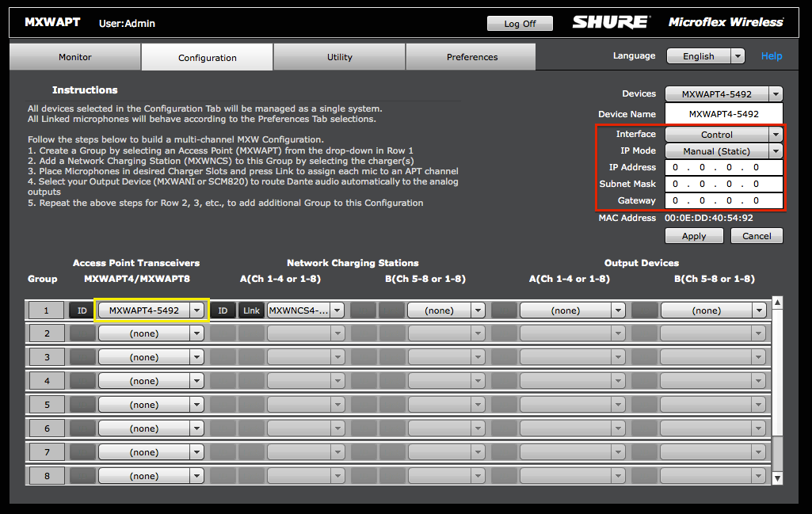Click the access point ID button in Group 1
Viewport: 812px width, 514px height.
(82, 310)
